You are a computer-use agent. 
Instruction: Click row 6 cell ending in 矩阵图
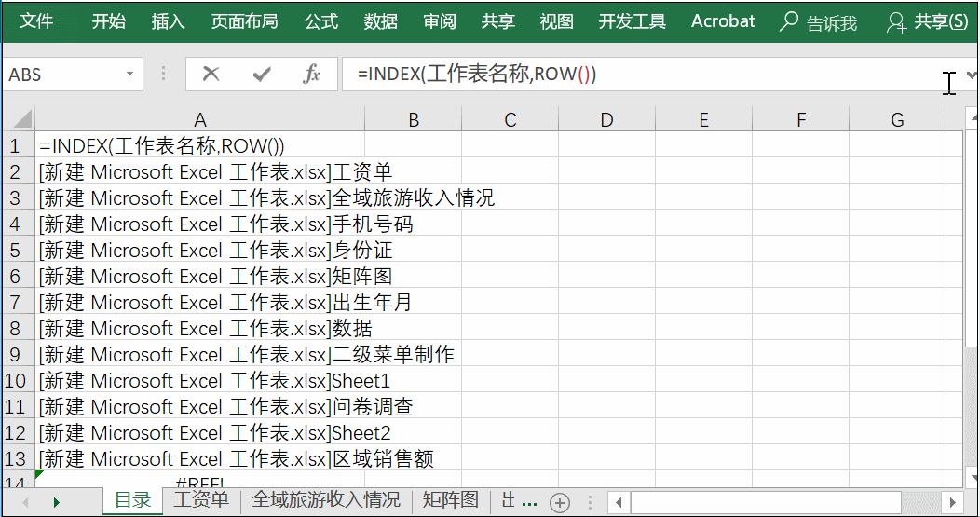[199, 277]
